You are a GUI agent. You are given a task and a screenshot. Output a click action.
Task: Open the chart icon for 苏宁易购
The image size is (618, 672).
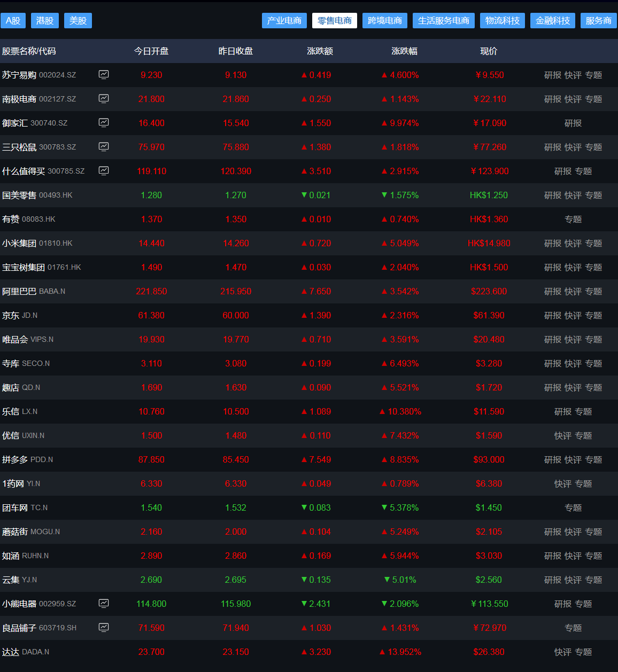[104, 74]
